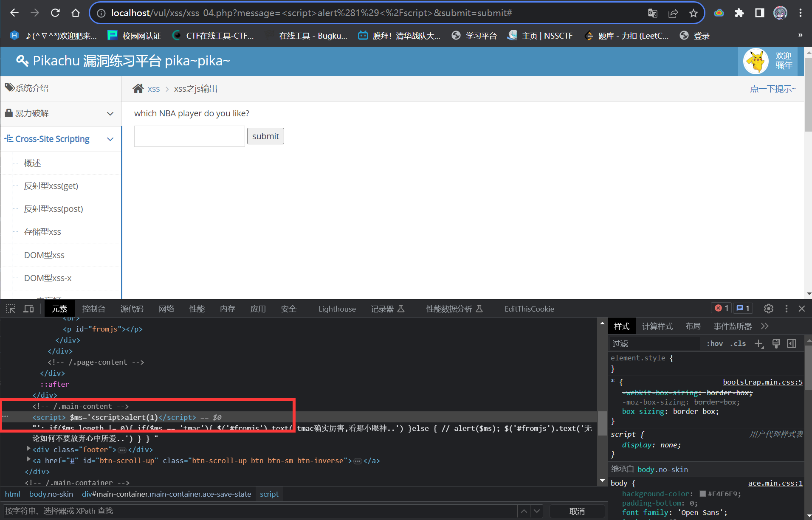
Task: Switch to the 控制台 tab in DevTools
Action: tap(93, 309)
